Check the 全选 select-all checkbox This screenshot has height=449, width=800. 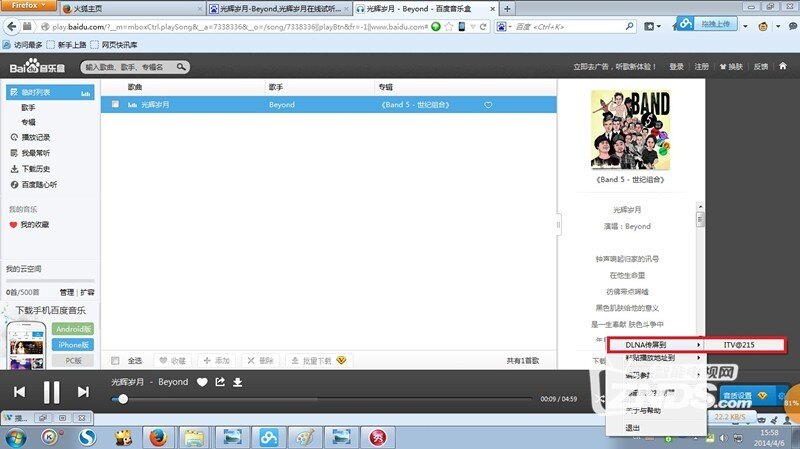(116, 360)
